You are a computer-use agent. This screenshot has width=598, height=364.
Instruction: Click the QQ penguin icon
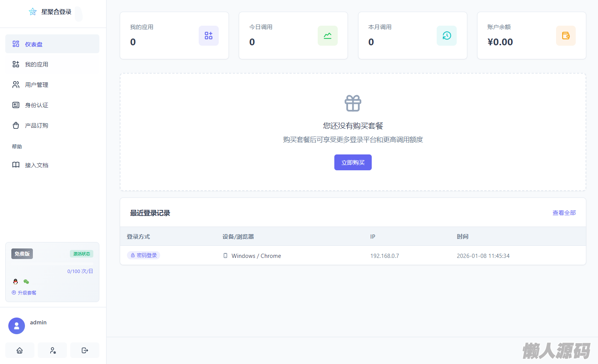(15, 282)
